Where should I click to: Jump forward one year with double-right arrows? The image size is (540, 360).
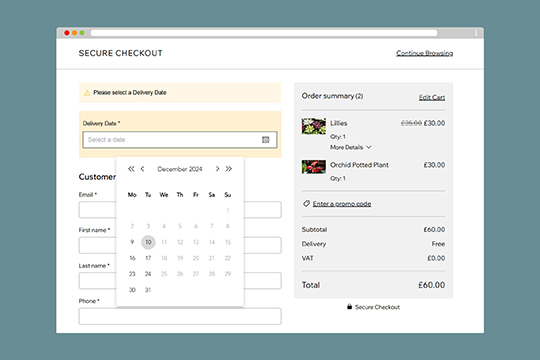tap(229, 169)
